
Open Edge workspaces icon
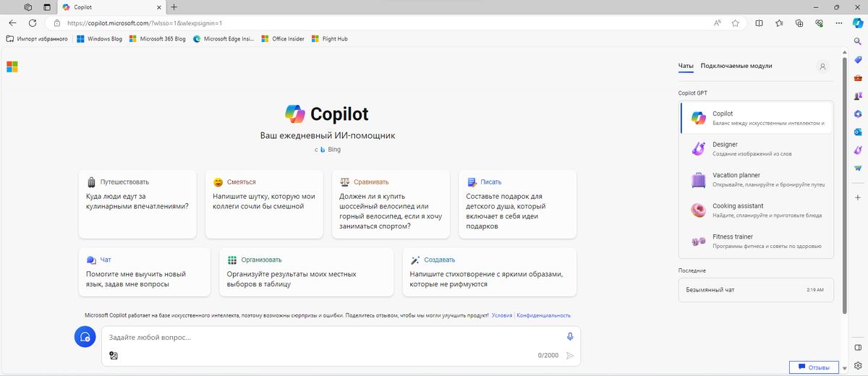(x=27, y=7)
